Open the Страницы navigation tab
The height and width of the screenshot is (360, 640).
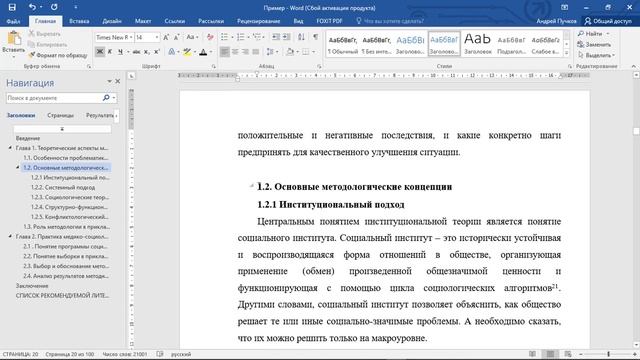point(60,116)
